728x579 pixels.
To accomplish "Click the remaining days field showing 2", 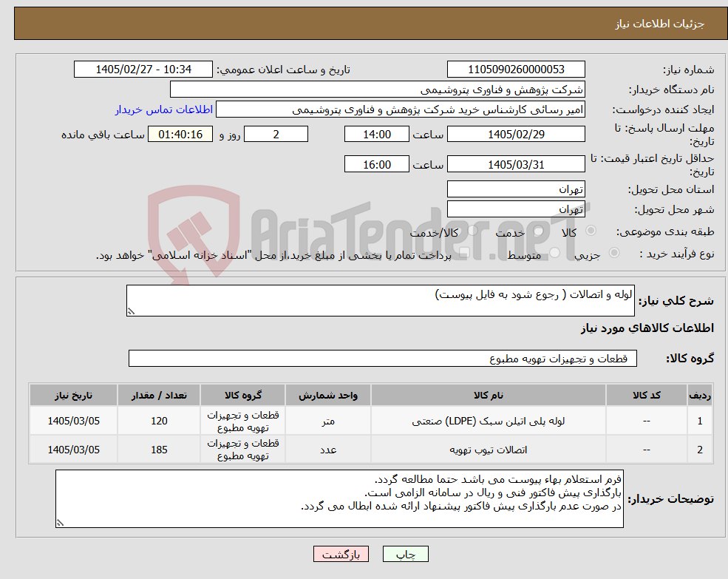I will tap(276, 135).
